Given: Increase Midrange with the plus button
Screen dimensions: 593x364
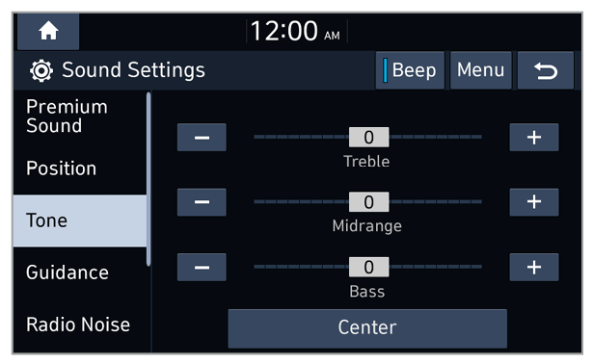Looking at the screenshot, I should tap(533, 202).
